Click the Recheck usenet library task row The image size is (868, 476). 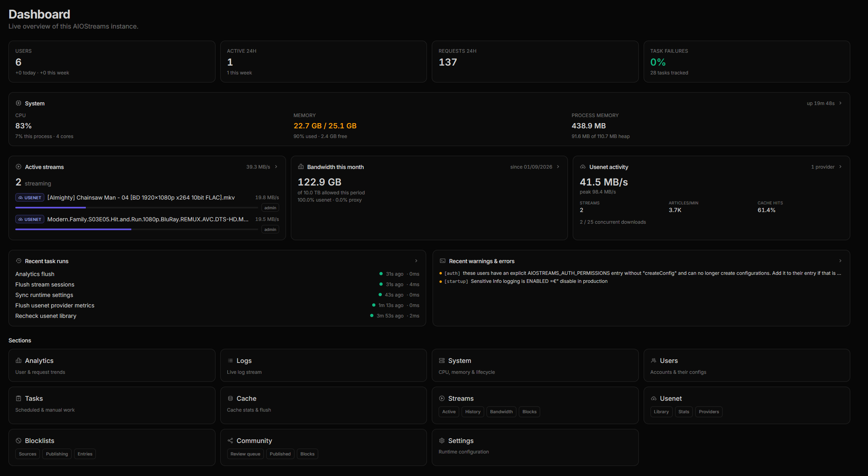tap(217, 316)
